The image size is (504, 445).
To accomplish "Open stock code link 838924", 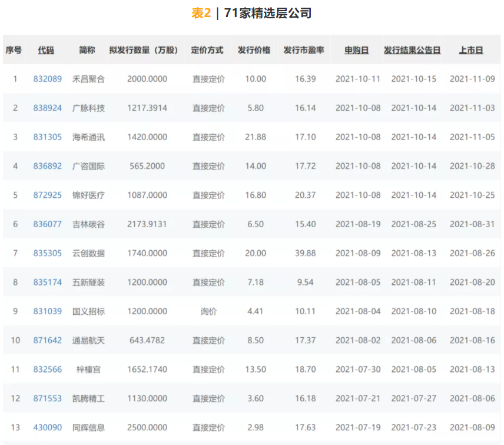I will 48,108.
